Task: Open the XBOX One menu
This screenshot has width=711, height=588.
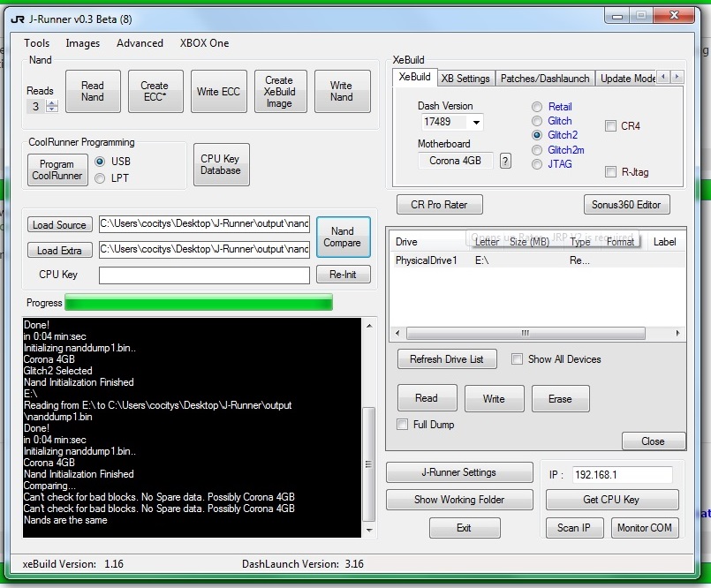Action: 205,43
